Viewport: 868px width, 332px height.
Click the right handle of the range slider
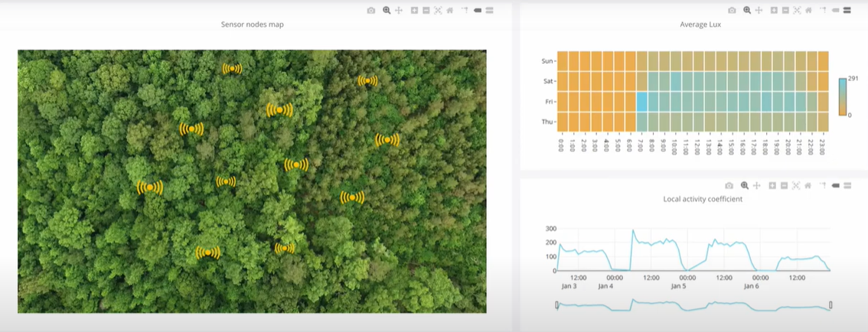pos(830,305)
